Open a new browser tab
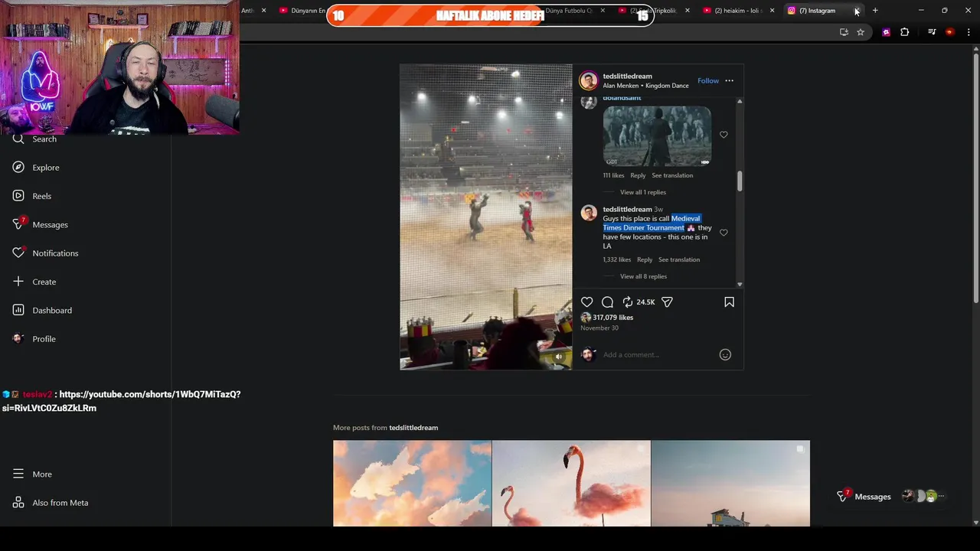Viewport: 980px width, 551px height. click(875, 11)
